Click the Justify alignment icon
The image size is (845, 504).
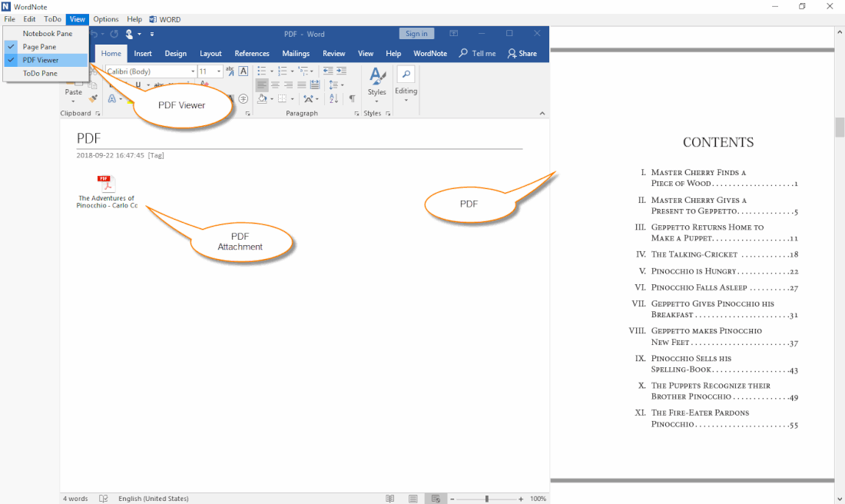(302, 85)
